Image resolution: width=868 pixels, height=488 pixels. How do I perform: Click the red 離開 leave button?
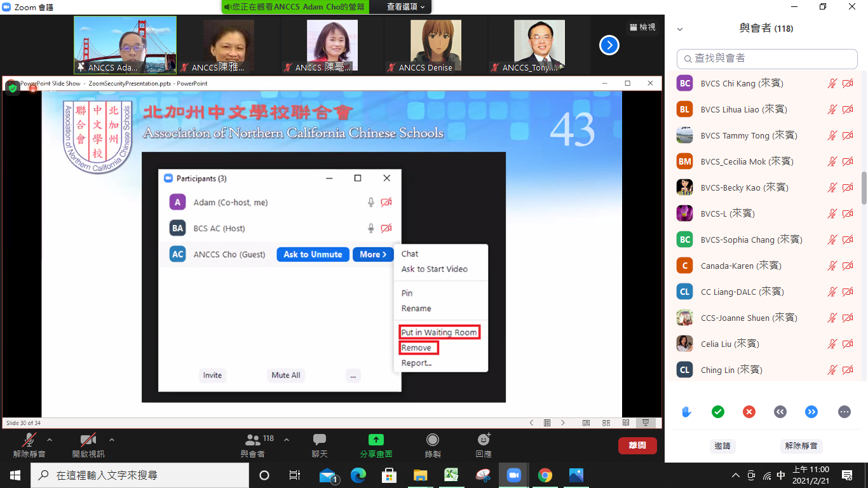click(637, 445)
